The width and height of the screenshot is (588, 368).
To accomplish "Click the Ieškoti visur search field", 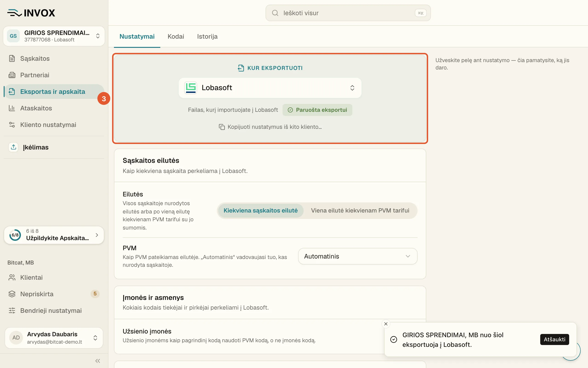I will (348, 13).
